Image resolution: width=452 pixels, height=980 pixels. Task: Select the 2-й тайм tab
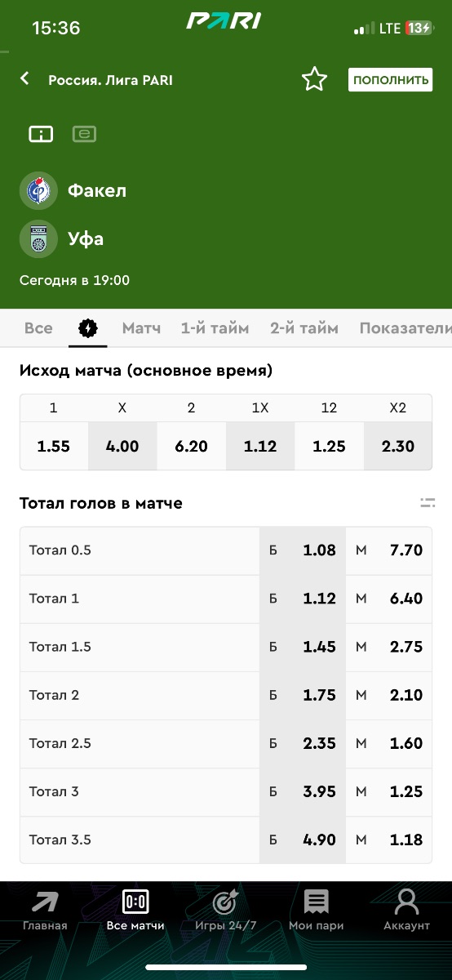tap(304, 328)
